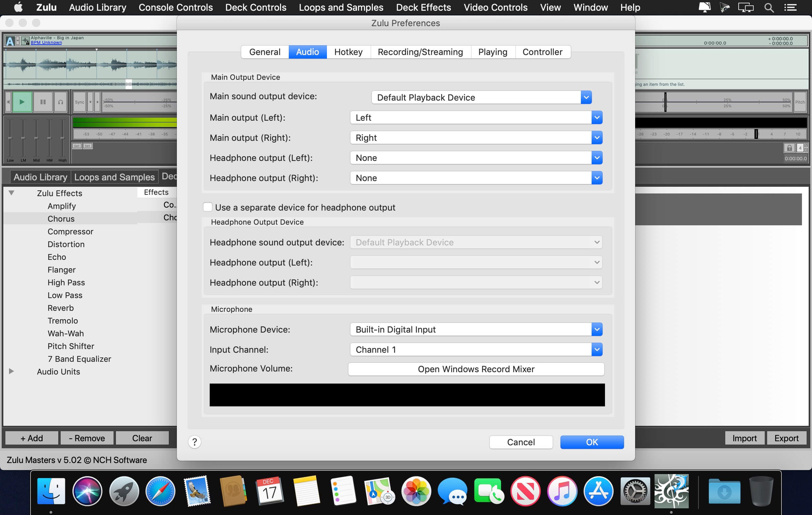Expand the Audio Units tree item

click(x=11, y=371)
